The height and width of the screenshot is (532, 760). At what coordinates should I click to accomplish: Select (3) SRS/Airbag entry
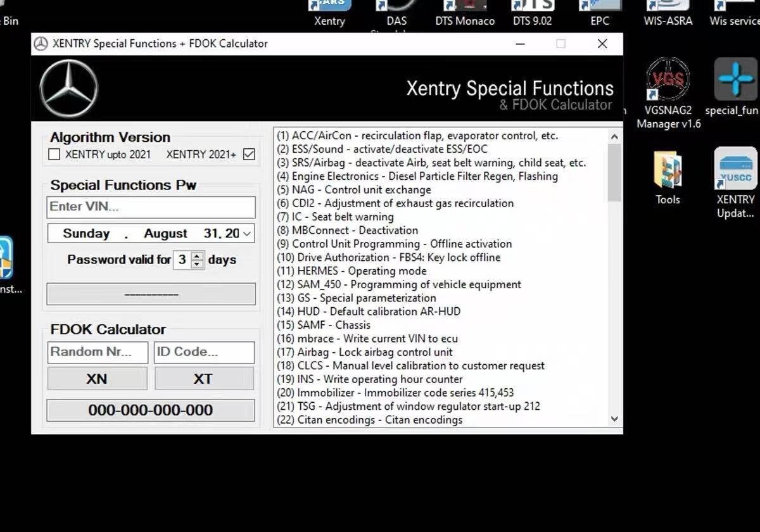431,163
